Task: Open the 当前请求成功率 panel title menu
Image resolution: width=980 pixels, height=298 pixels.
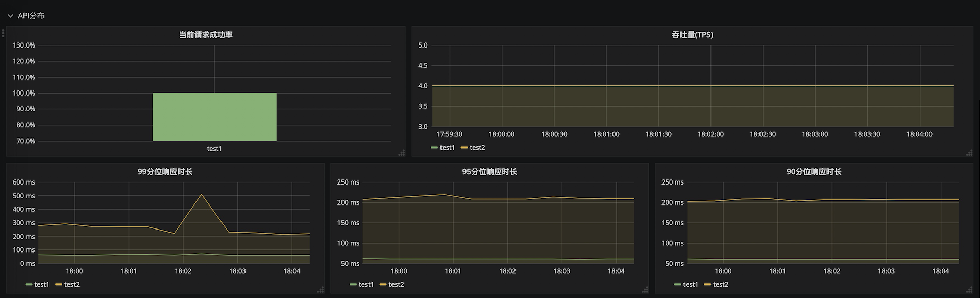Action: tap(206, 35)
